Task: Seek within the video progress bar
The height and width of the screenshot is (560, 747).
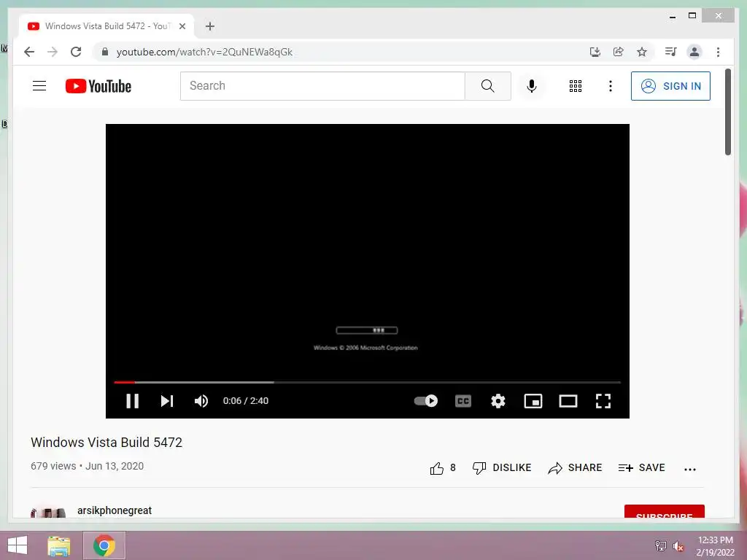Action: click(368, 382)
